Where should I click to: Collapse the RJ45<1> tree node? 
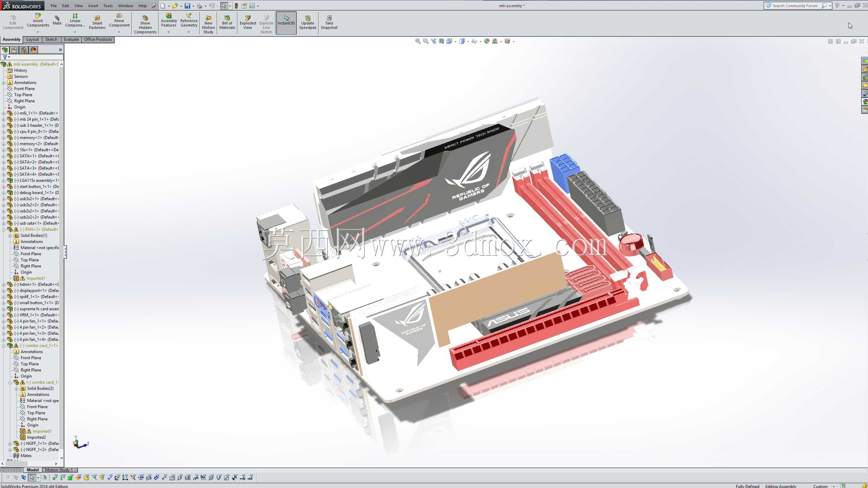(4, 229)
